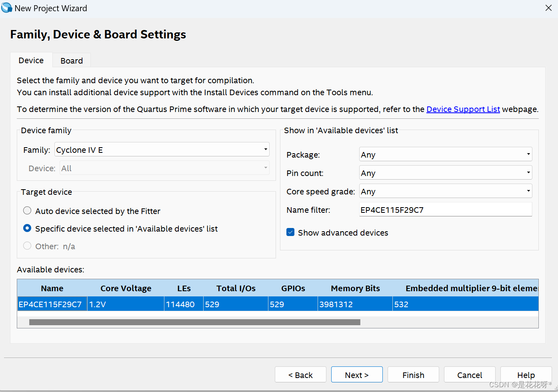Click the 1.2V core voltage cell
The image size is (558, 392).
pos(126,304)
